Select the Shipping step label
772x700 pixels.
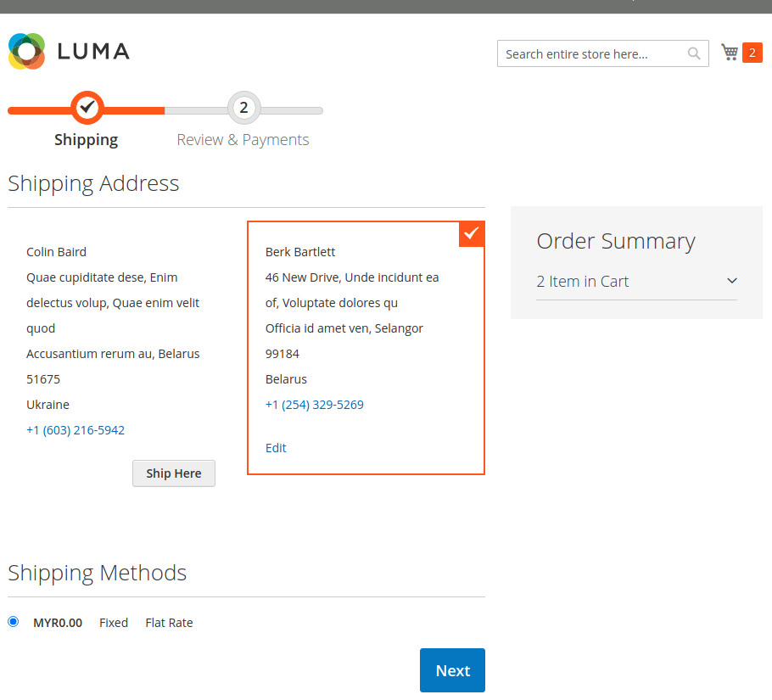click(x=86, y=140)
